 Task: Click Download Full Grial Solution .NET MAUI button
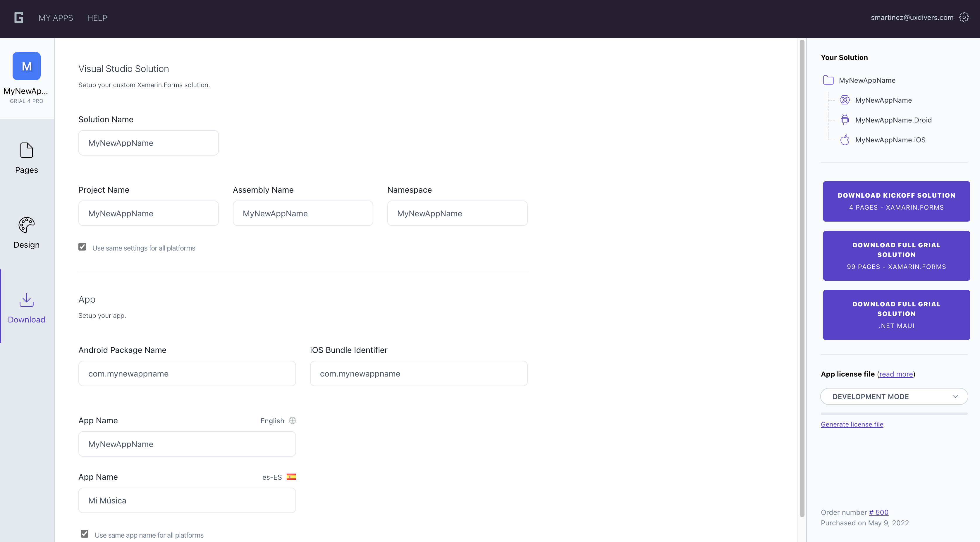(x=896, y=315)
